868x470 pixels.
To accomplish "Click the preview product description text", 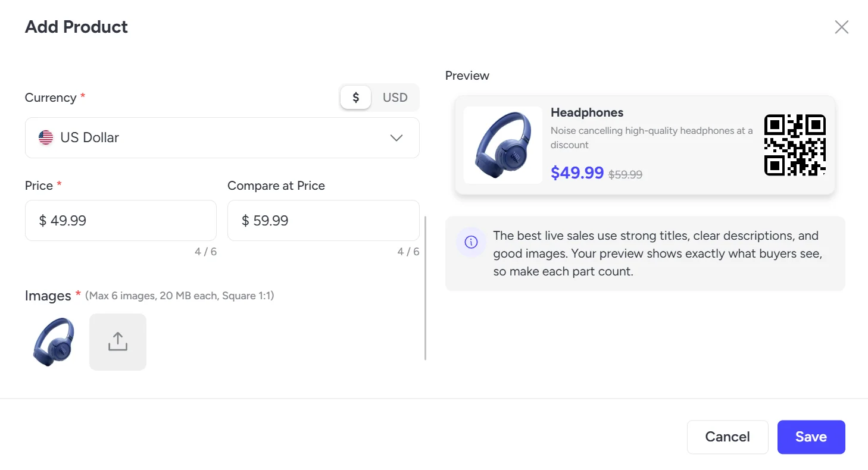I will pyautogui.click(x=652, y=137).
